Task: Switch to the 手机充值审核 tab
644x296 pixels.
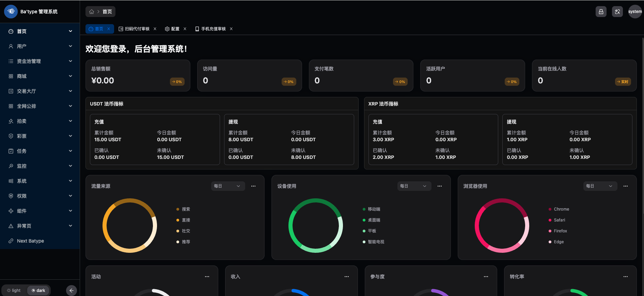Action: pos(214,29)
